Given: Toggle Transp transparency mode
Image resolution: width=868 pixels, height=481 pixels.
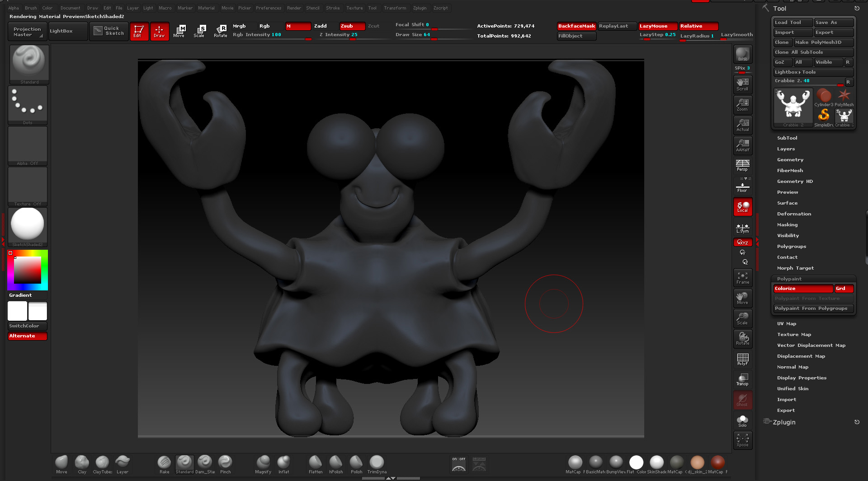Looking at the screenshot, I should (743, 379).
